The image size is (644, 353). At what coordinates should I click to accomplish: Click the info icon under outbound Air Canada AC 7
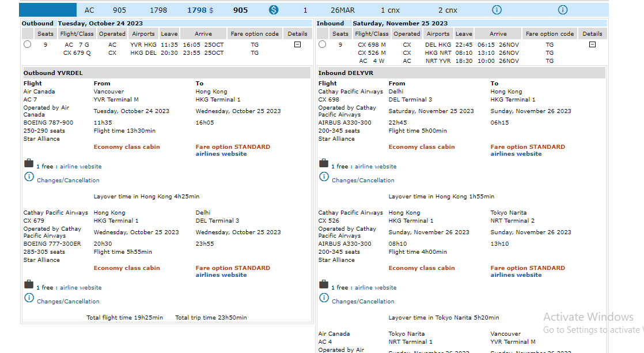pyautogui.click(x=29, y=177)
